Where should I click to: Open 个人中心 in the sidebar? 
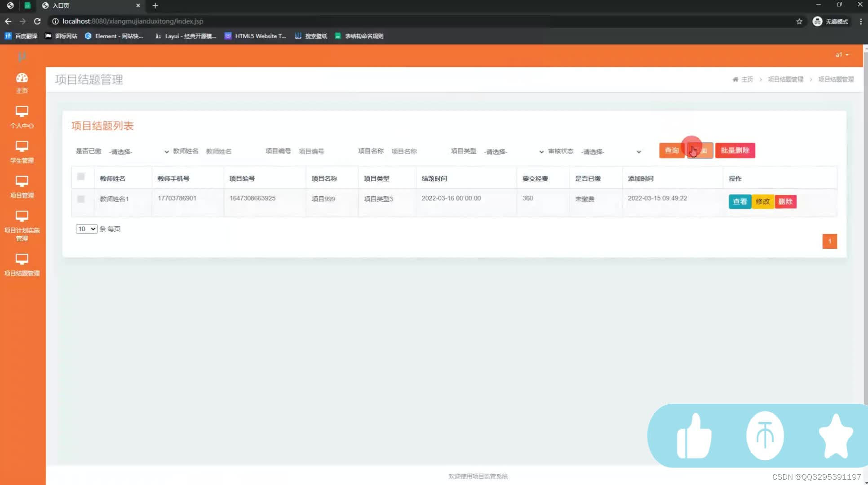click(x=22, y=117)
